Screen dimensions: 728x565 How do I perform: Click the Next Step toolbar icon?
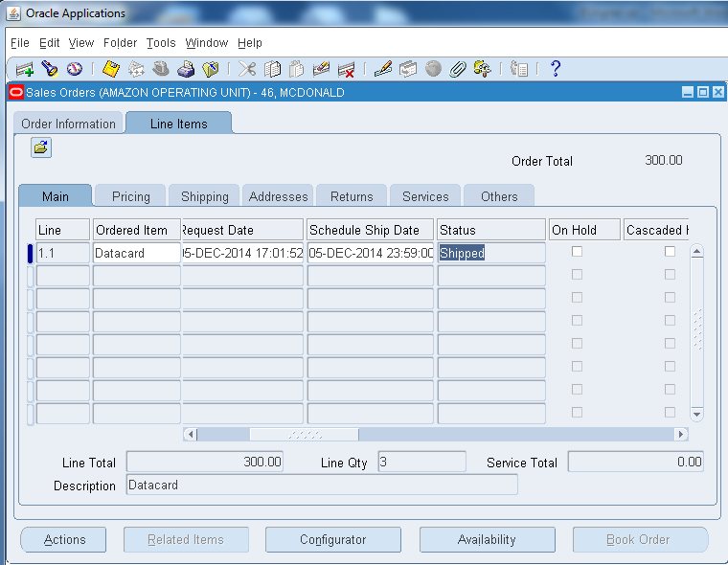[136, 69]
